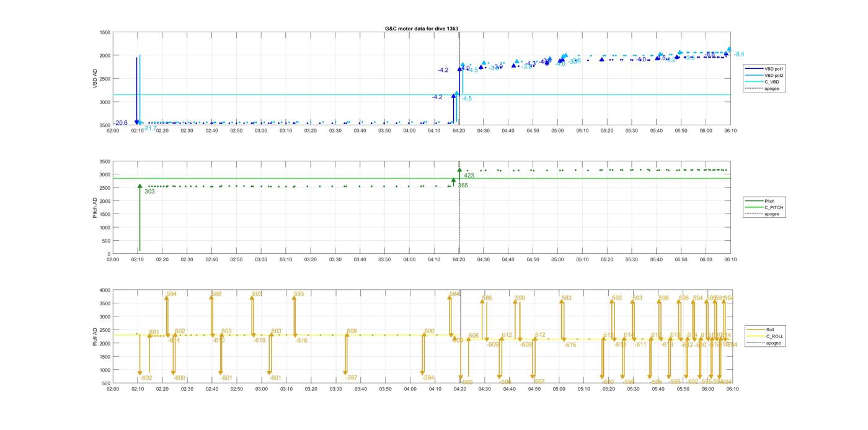The width and height of the screenshot is (868, 430).
Task: Click the '600' roll data label near 04:05
Action: coord(429,331)
